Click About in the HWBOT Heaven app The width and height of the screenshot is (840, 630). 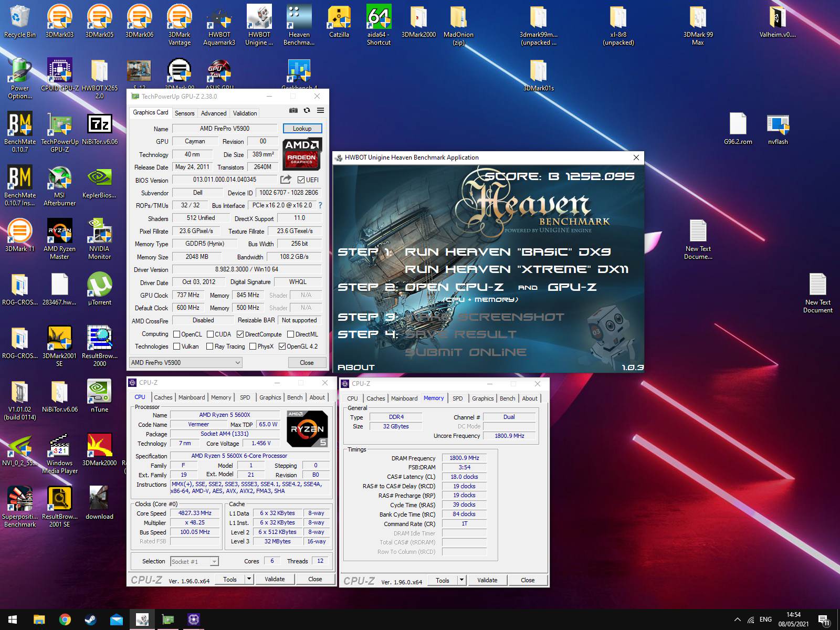tap(356, 367)
